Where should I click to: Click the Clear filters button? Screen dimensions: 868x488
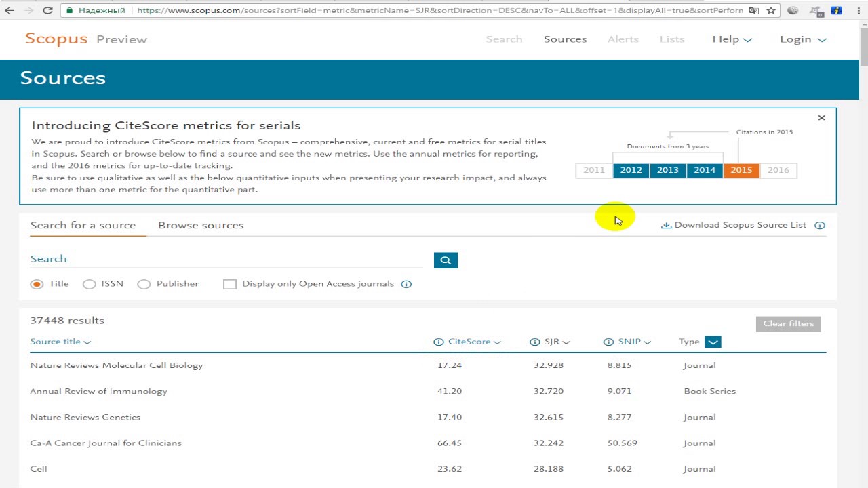click(788, 323)
